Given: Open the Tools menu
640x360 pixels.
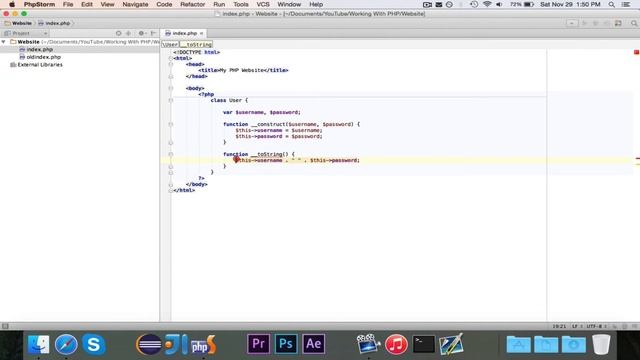Looking at the screenshot, I should [x=241, y=4].
